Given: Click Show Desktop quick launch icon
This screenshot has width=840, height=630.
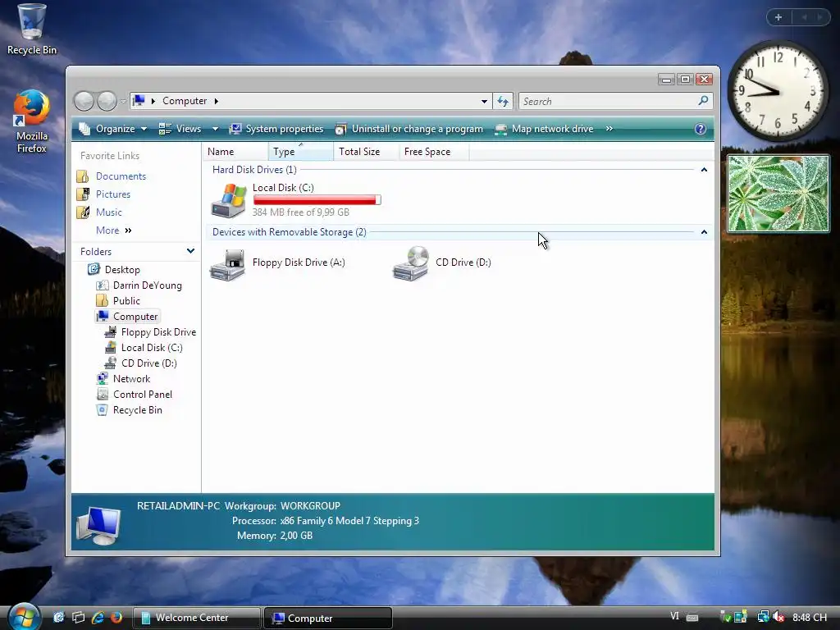Looking at the screenshot, I should point(59,618).
